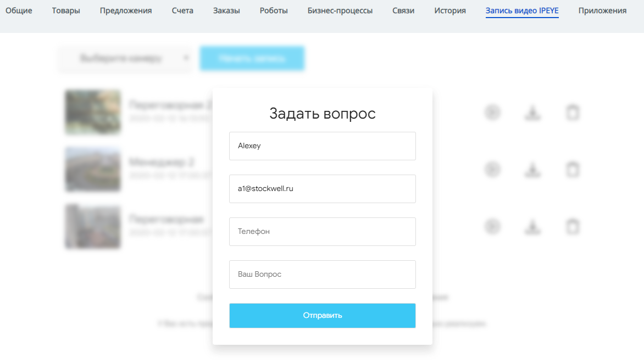Delete the last Переговорная recording
The image size is (644, 364).
pos(573,226)
